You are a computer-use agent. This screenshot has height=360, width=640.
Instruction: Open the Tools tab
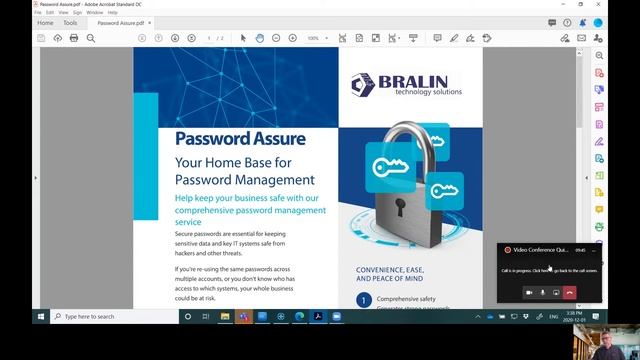[x=70, y=23]
